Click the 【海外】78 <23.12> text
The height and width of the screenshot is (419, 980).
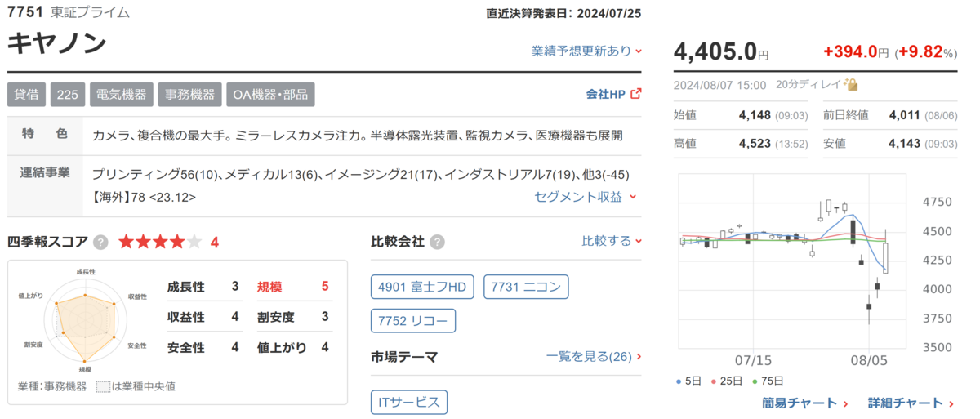(x=144, y=197)
